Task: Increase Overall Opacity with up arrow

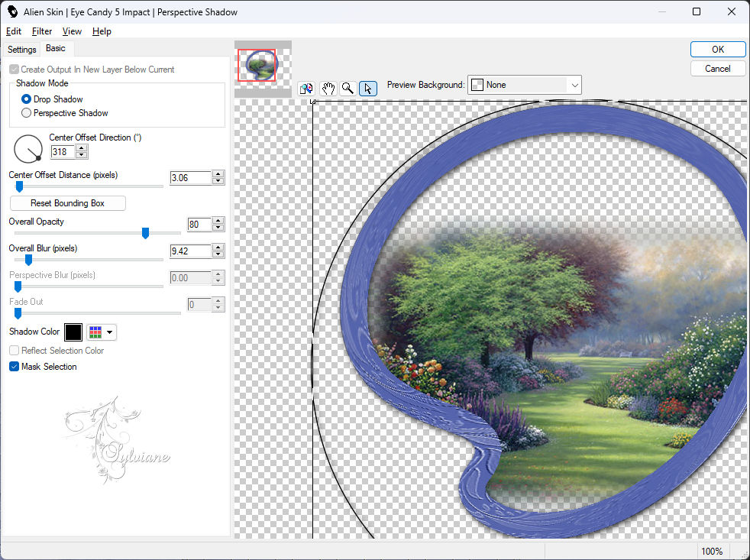Action: 218,221
